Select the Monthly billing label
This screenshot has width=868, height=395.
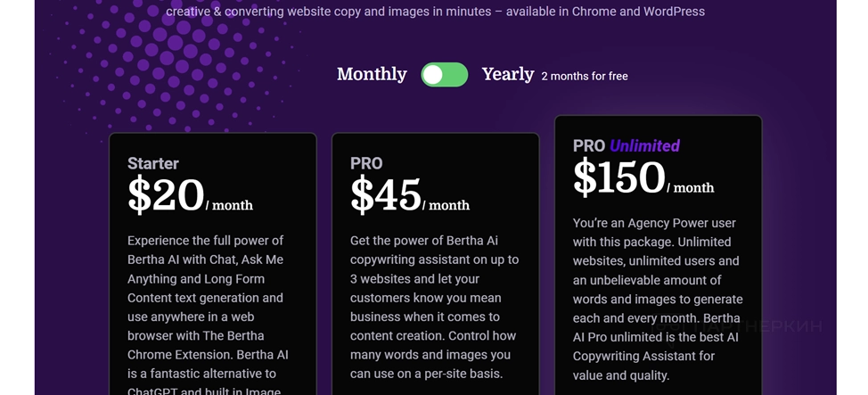372,75
